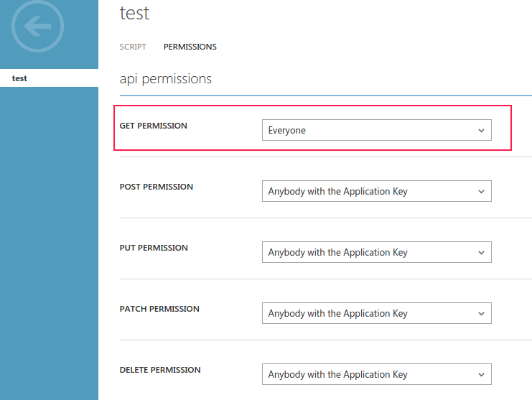Click the POST permission dropdown chevron

pos(481,192)
